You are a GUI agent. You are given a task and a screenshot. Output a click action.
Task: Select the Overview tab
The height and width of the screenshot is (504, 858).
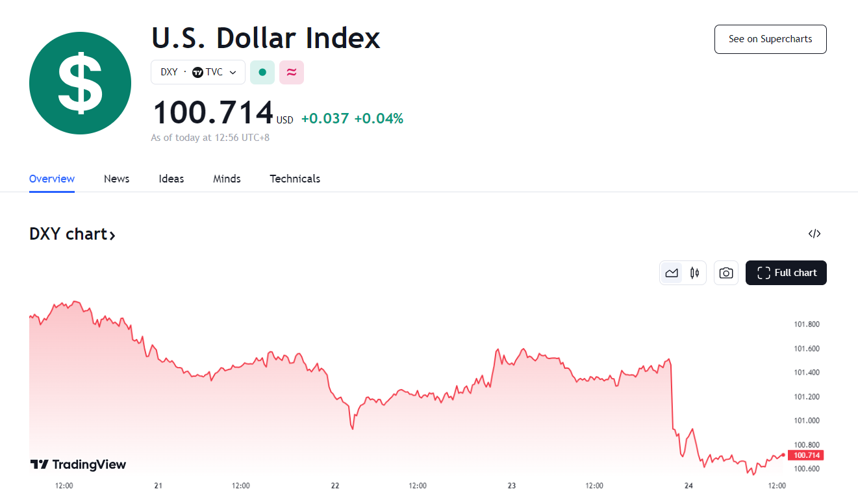pyautogui.click(x=52, y=179)
